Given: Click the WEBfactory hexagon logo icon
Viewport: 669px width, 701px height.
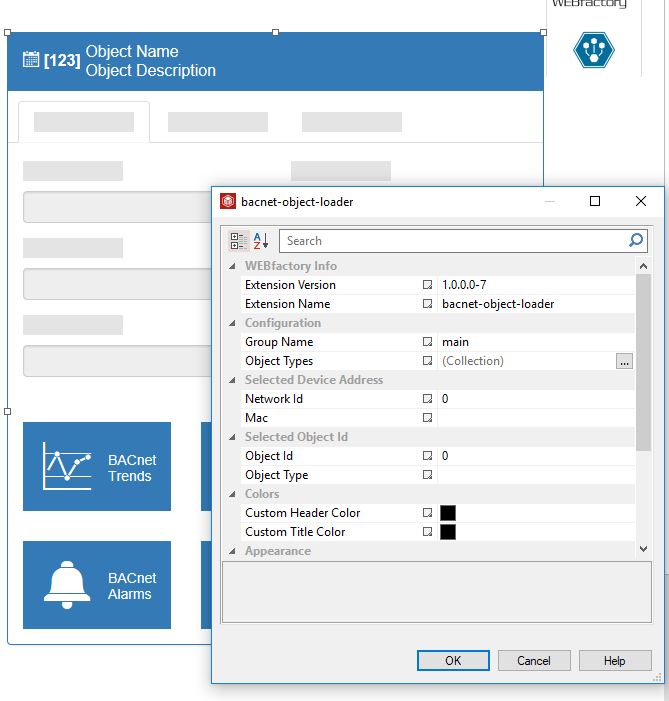Looking at the screenshot, I should click(593, 51).
